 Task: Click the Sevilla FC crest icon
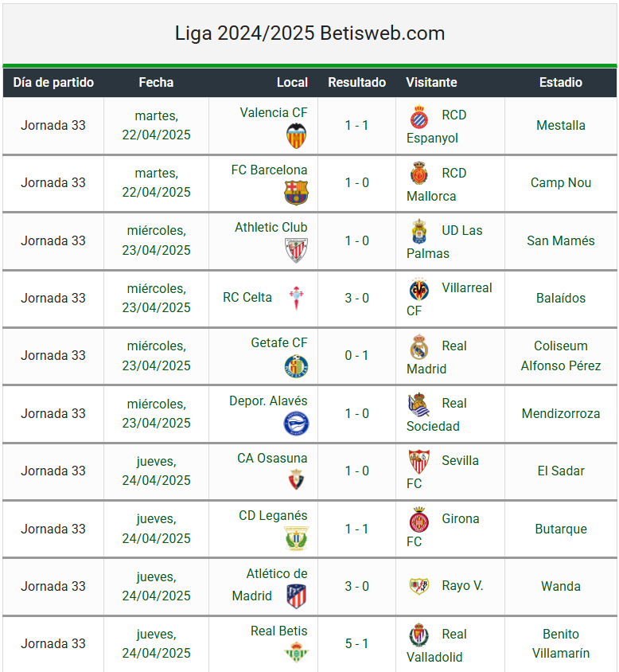coord(419,461)
